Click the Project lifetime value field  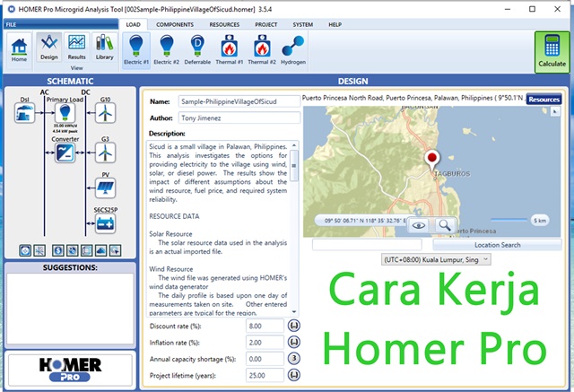coord(265,375)
